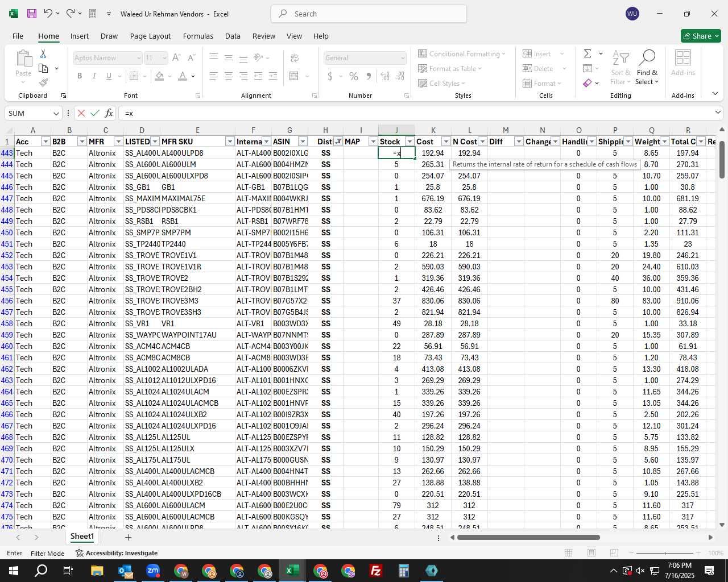Viewport: 728px width, 582px height.
Task: Open the number format General dropdown
Action: (x=403, y=58)
